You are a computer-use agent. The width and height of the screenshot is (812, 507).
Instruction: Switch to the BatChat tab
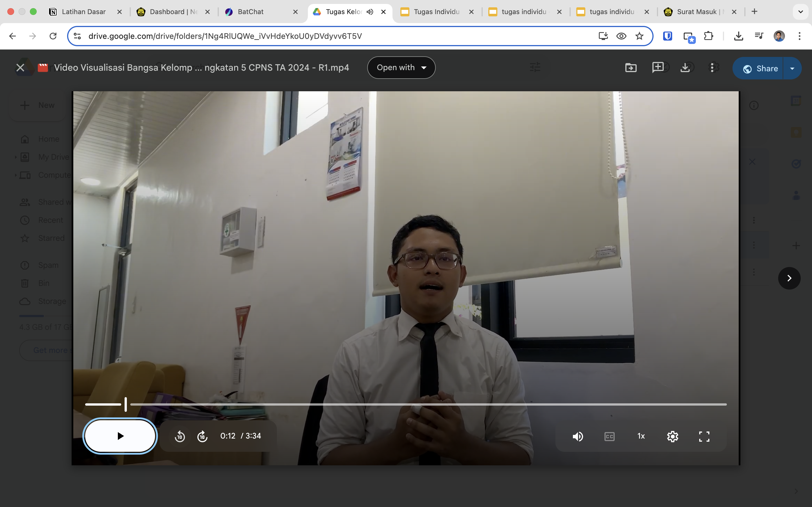[251, 12]
